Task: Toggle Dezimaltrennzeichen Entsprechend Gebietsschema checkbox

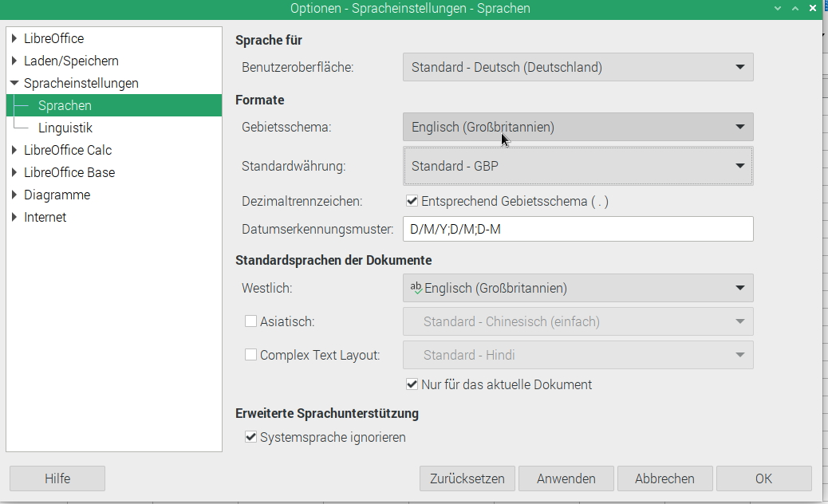Action: point(412,202)
